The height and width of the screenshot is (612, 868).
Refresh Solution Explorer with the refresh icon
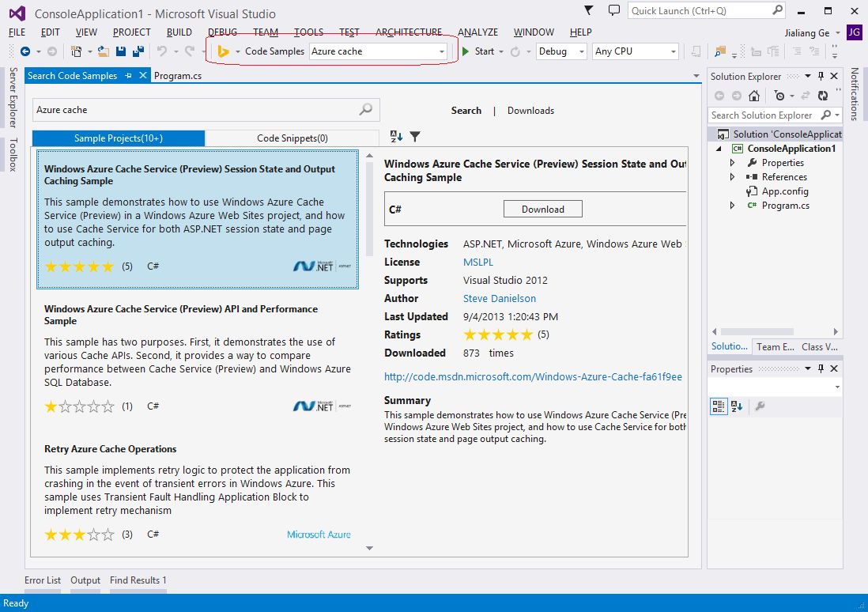pyautogui.click(x=823, y=96)
